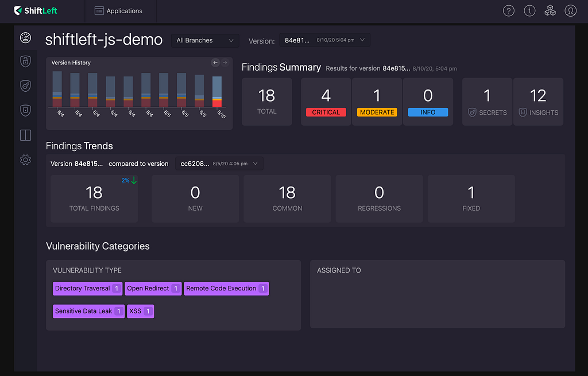Open the 0 INFO findings card
Image resolution: width=588 pixels, height=376 pixels.
[x=428, y=102]
